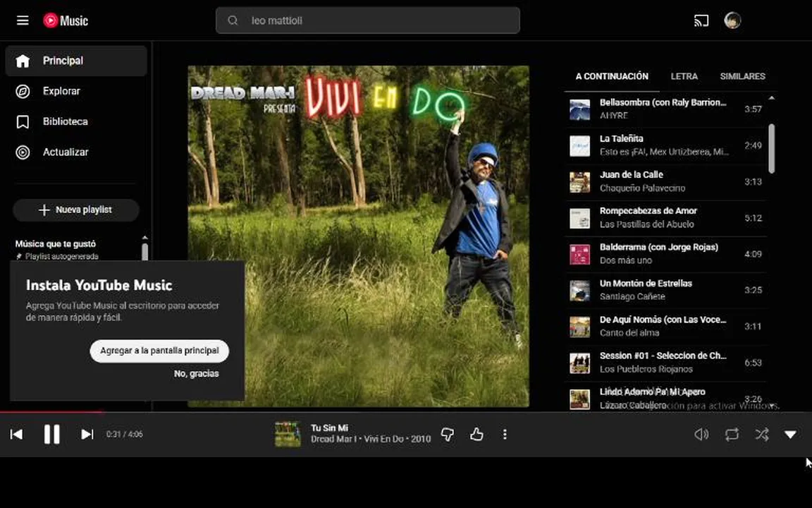Image resolution: width=812 pixels, height=508 pixels.
Task: Open the Biblioteca section
Action: point(76,122)
